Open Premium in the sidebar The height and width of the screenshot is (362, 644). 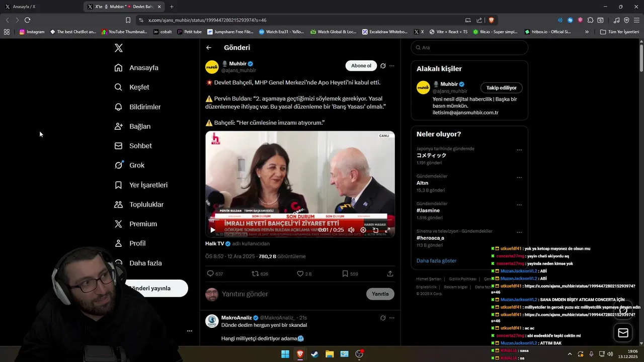(x=136, y=224)
